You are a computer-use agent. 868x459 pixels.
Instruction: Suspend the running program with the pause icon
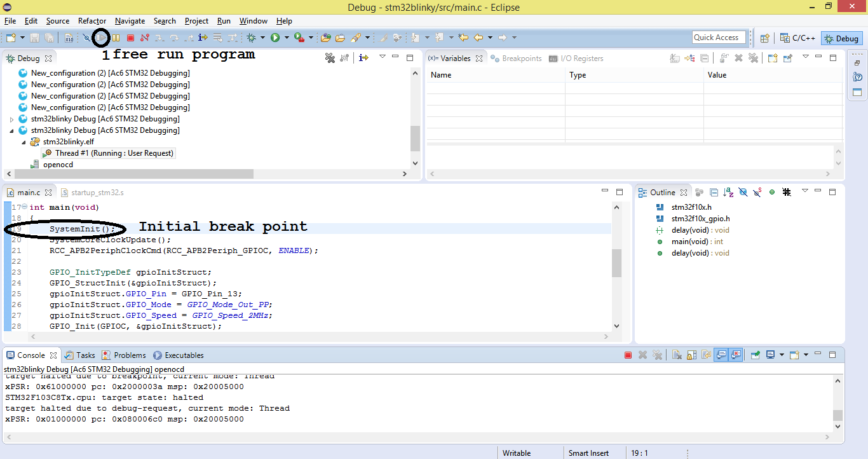[116, 38]
